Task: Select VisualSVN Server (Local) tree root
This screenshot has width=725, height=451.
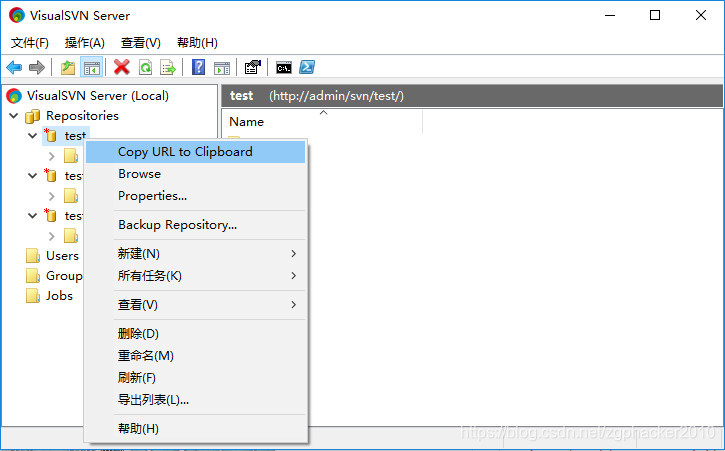Action: pyautogui.click(x=98, y=96)
